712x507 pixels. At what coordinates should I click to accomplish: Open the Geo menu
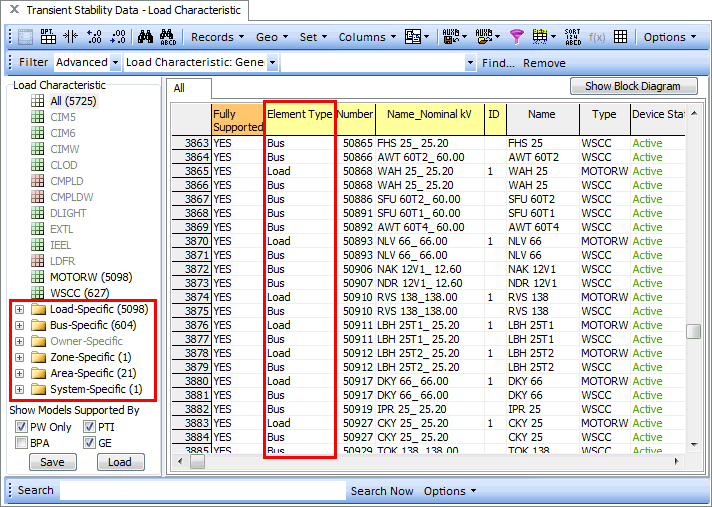tap(272, 37)
